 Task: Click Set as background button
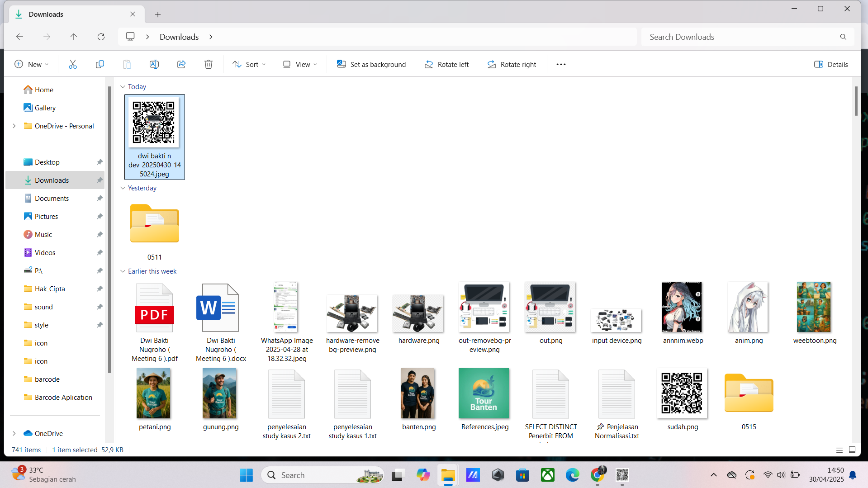pos(371,64)
